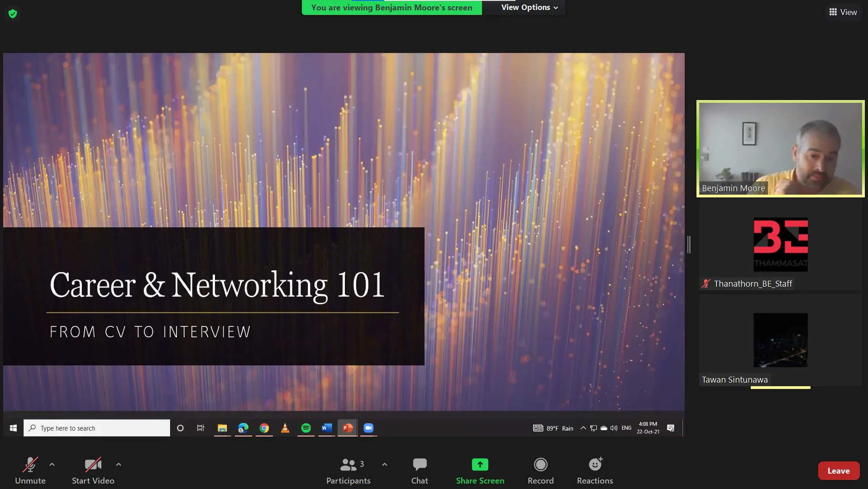Click the PowerPoint icon in shared taskbar
The image size is (868, 489).
click(x=348, y=428)
